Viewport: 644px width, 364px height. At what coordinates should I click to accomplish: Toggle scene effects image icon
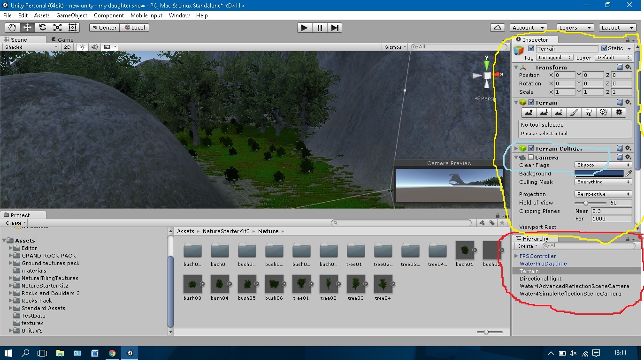[x=107, y=47]
